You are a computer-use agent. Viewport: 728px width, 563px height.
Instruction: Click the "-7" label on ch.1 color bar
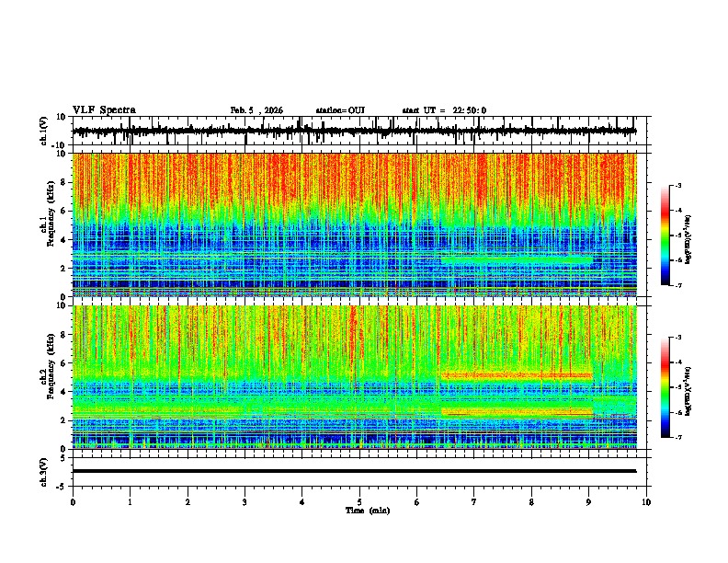pos(678,285)
